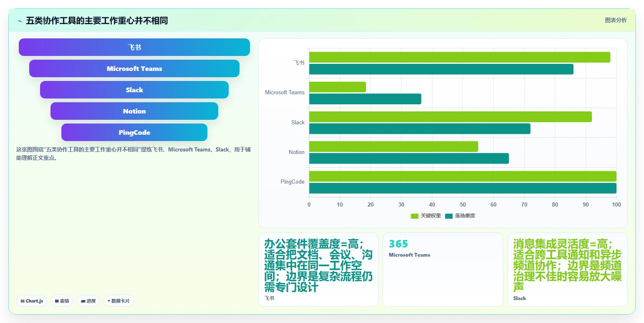Click Slack's teal 落地难度 chart bar
644x323 pixels.
pyautogui.click(x=420, y=129)
